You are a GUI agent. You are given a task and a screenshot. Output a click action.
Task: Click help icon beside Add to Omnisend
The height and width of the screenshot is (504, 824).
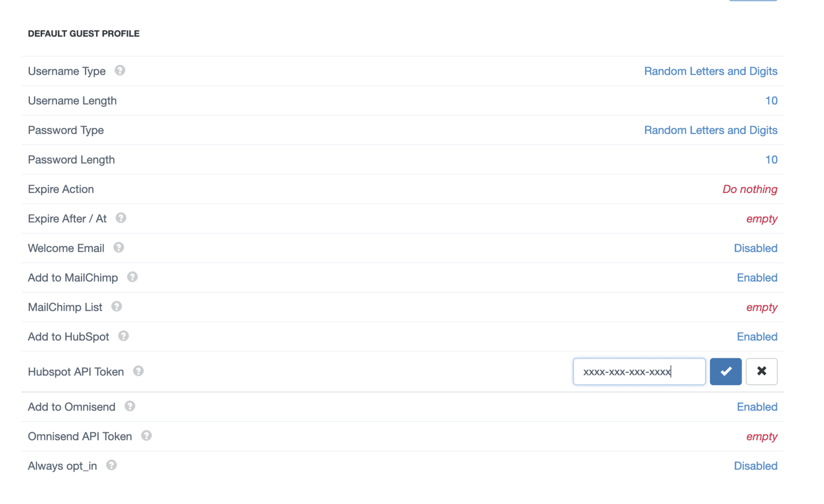point(130,406)
